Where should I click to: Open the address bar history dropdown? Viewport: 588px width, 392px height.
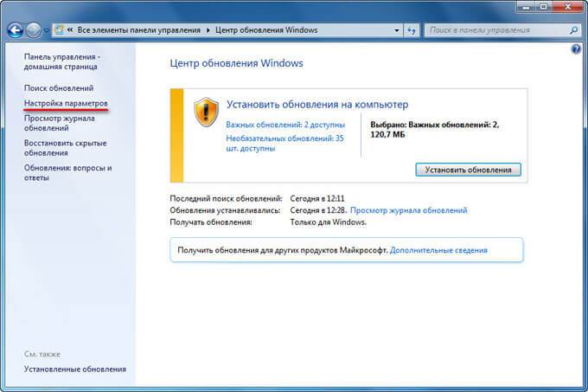tap(397, 30)
